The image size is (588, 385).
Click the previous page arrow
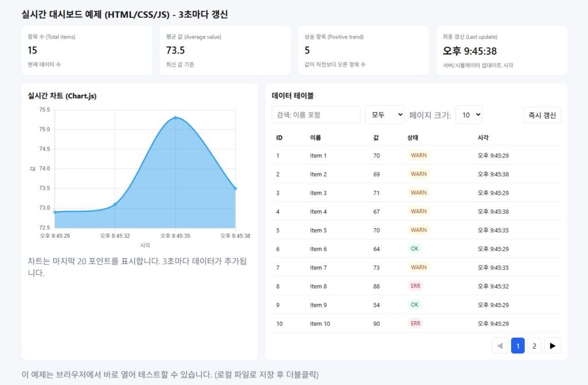click(x=500, y=345)
